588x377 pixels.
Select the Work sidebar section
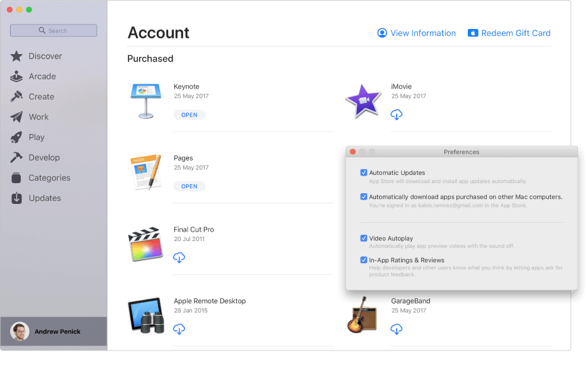(x=38, y=117)
